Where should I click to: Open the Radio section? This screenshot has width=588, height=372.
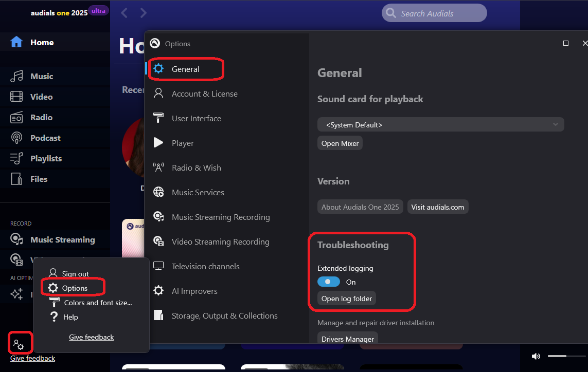[x=41, y=117]
